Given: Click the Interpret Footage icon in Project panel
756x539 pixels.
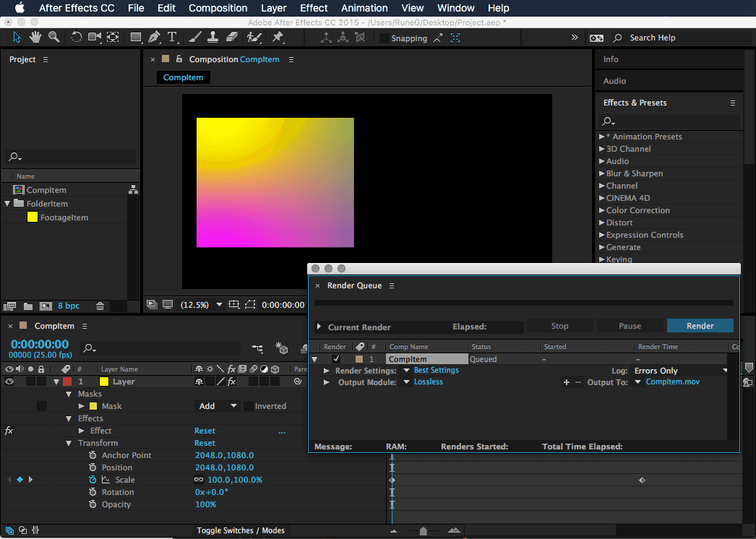Looking at the screenshot, I should tap(9, 306).
